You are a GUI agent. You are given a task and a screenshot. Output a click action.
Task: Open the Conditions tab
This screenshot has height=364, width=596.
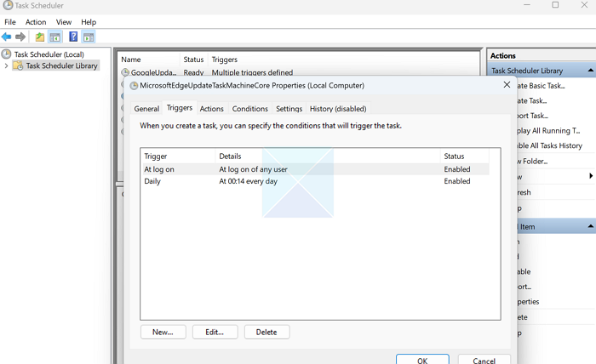[250, 109]
